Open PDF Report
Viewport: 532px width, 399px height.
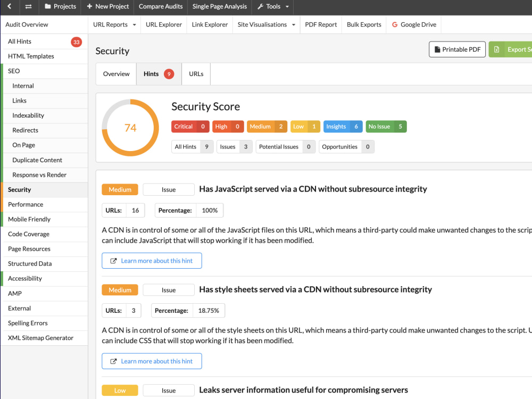tap(321, 24)
